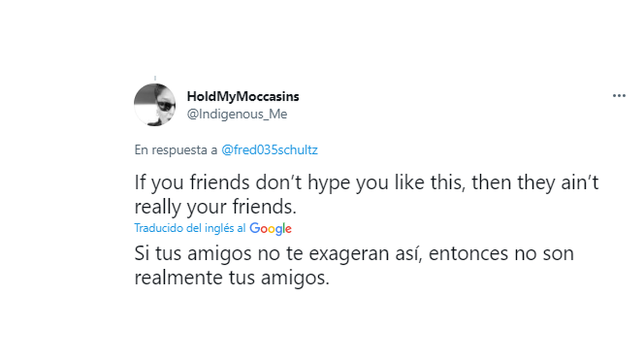
Task: Click the word "entonces" in translation
Action: coord(460,253)
